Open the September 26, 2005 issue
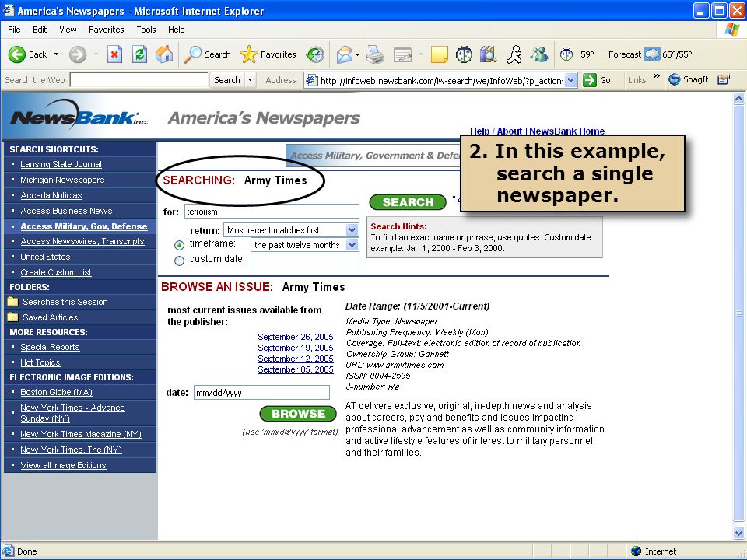747x560 pixels. 296,337
